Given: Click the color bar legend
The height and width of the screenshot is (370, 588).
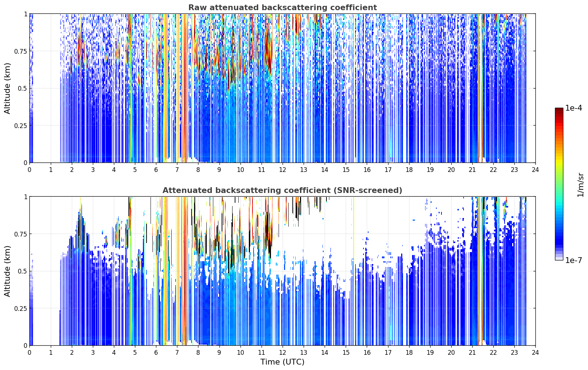Looking at the screenshot, I should (559, 184).
